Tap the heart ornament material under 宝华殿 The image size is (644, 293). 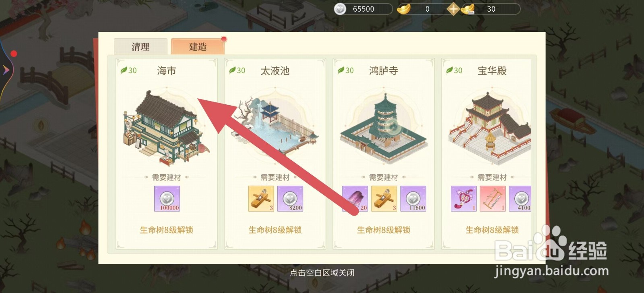464,199
